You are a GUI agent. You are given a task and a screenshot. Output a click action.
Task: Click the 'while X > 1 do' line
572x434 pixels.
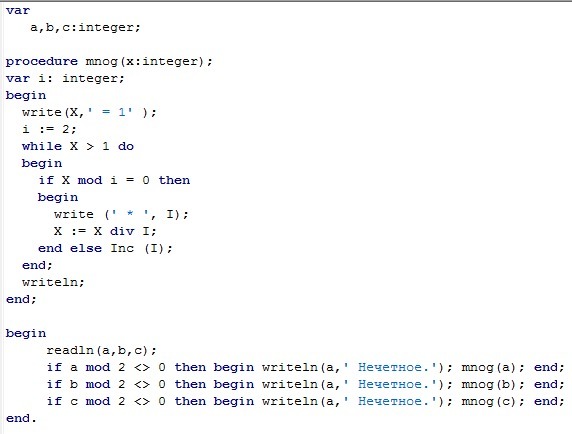[x=78, y=146]
